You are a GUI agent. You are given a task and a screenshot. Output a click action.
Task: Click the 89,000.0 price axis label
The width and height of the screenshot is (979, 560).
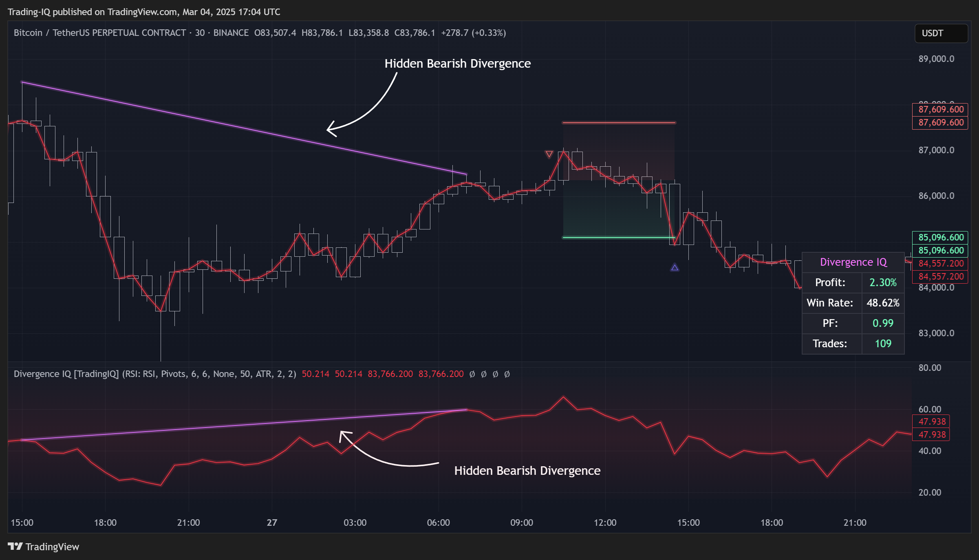[936, 59]
